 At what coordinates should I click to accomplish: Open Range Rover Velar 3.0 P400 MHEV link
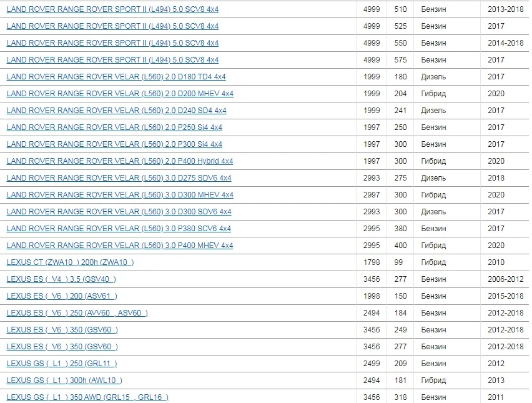tap(120, 246)
